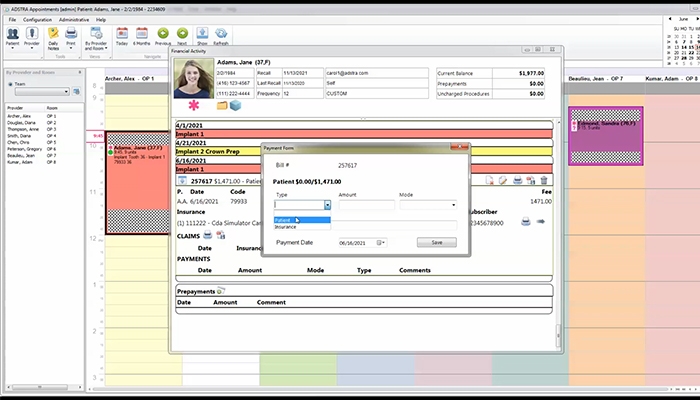Select the Team radio button
This screenshot has height=400, width=700.
[x=10, y=84]
